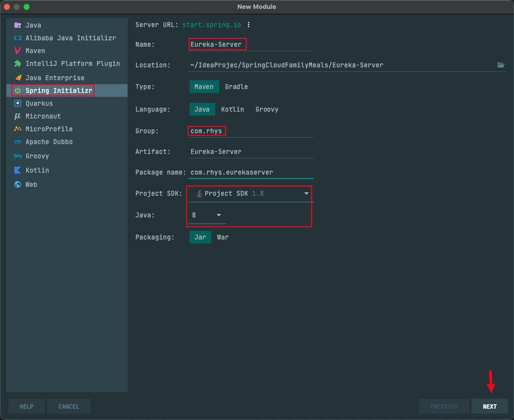Click the Java module icon
Viewport: 514px width, 420px height.
18,25
